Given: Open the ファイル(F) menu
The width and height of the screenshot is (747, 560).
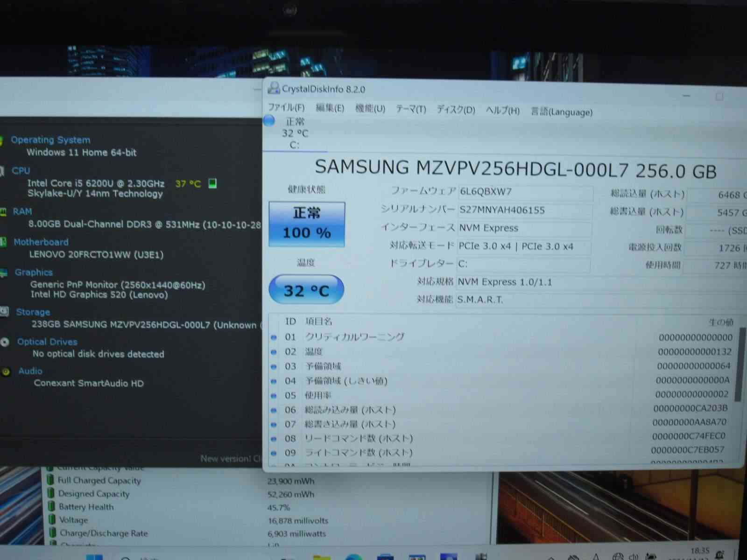Looking at the screenshot, I should [286, 108].
